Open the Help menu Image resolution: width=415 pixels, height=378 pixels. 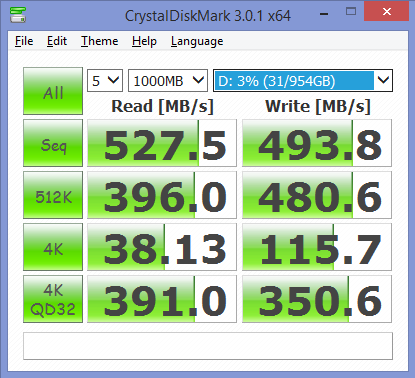[144, 41]
